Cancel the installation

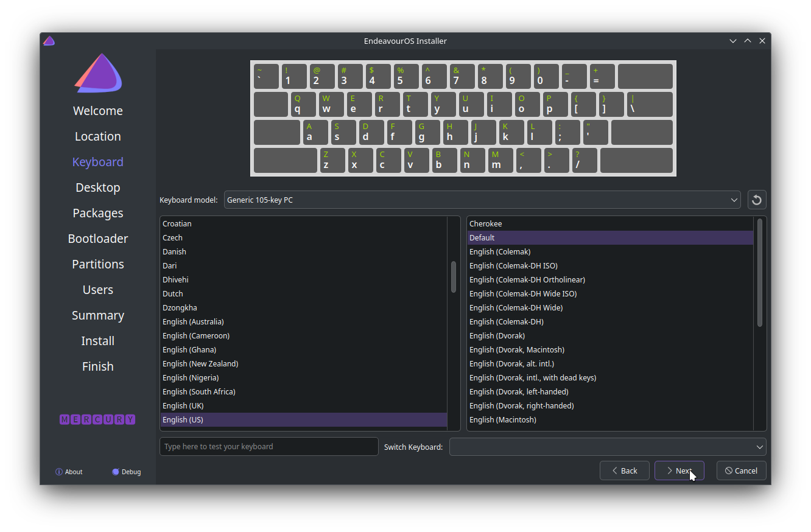point(742,471)
